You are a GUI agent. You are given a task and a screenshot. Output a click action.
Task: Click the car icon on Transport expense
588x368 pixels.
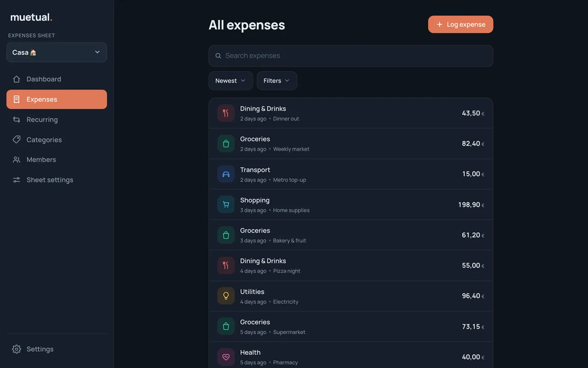[x=226, y=174]
